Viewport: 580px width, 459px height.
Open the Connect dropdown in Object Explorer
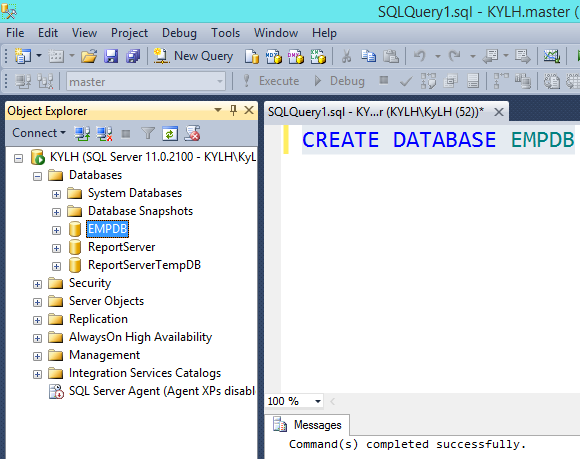pyautogui.click(x=38, y=133)
